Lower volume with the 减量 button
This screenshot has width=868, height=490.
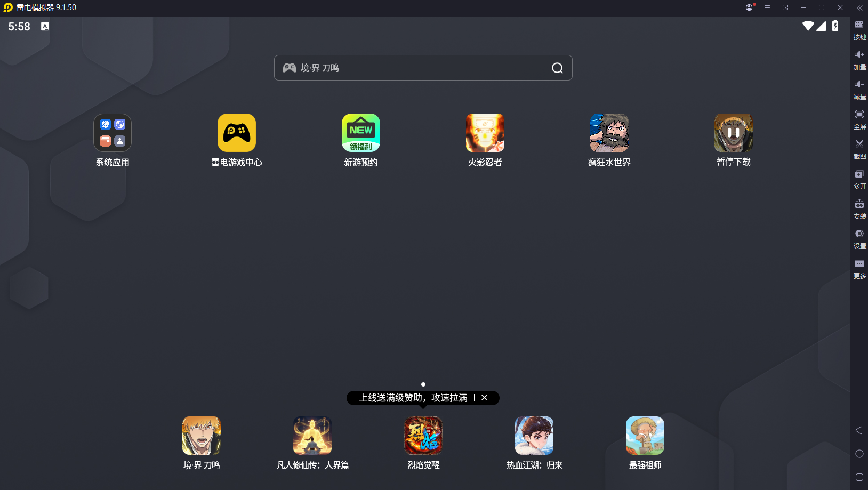click(x=859, y=90)
